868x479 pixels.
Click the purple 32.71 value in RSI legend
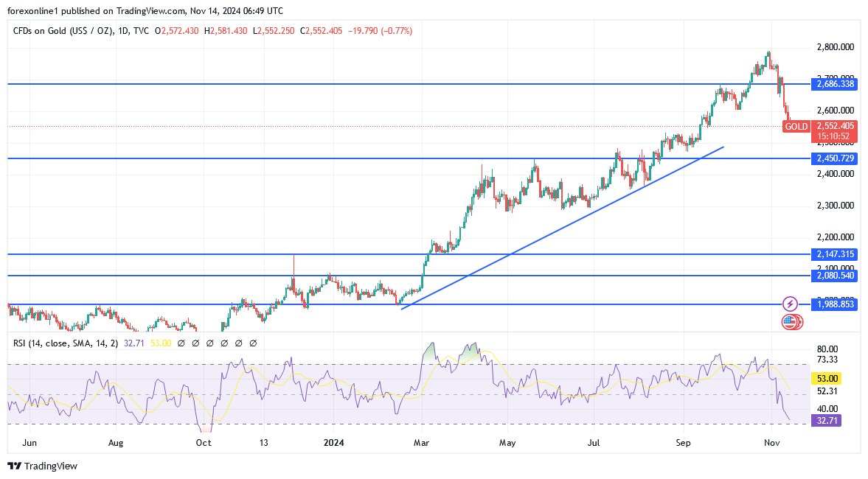click(x=134, y=343)
